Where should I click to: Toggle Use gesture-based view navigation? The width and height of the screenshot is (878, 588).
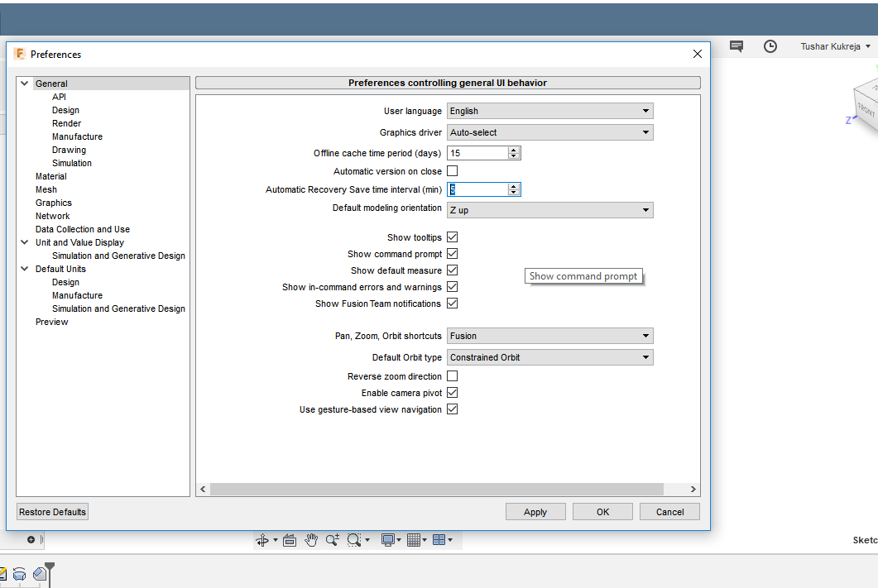point(453,409)
